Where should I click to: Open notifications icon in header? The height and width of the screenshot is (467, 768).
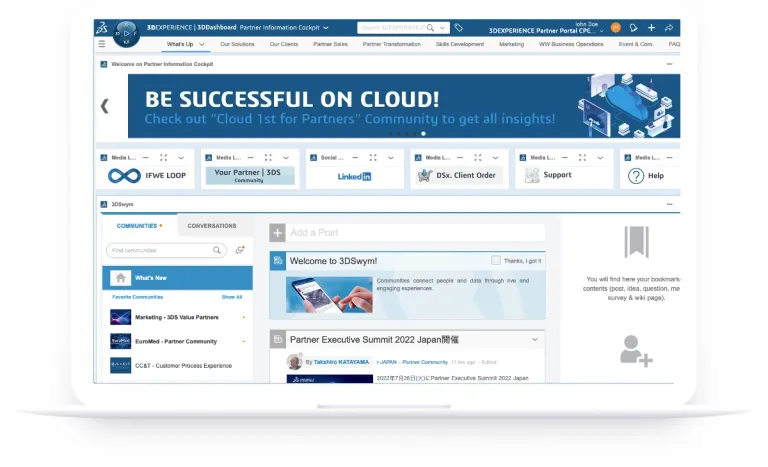[633, 28]
